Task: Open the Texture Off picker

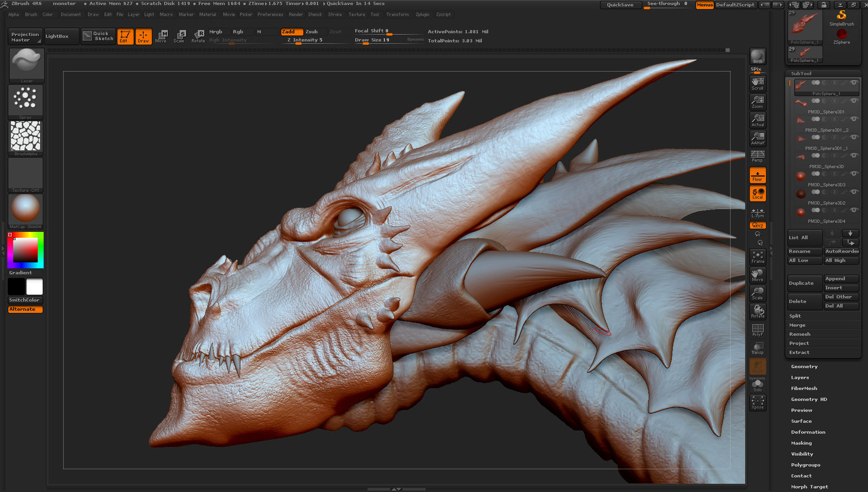Action: pyautogui.click(x=25, y=174)
